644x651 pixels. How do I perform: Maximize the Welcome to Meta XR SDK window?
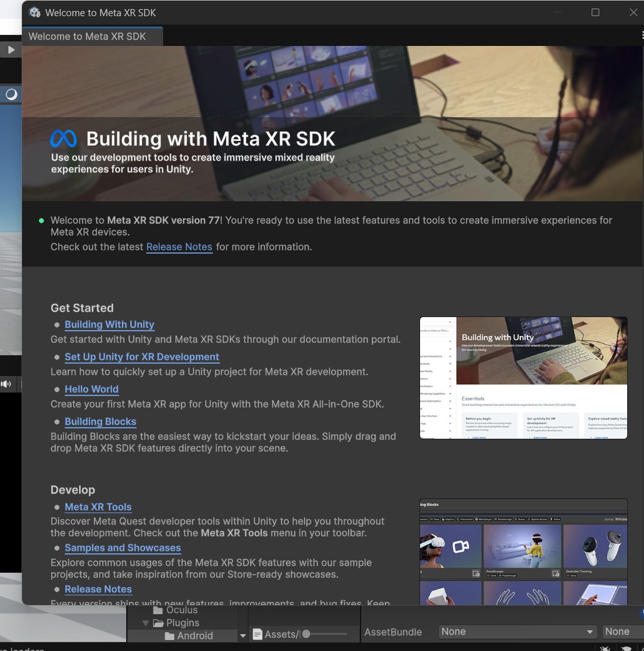click(x=595, y=12)
